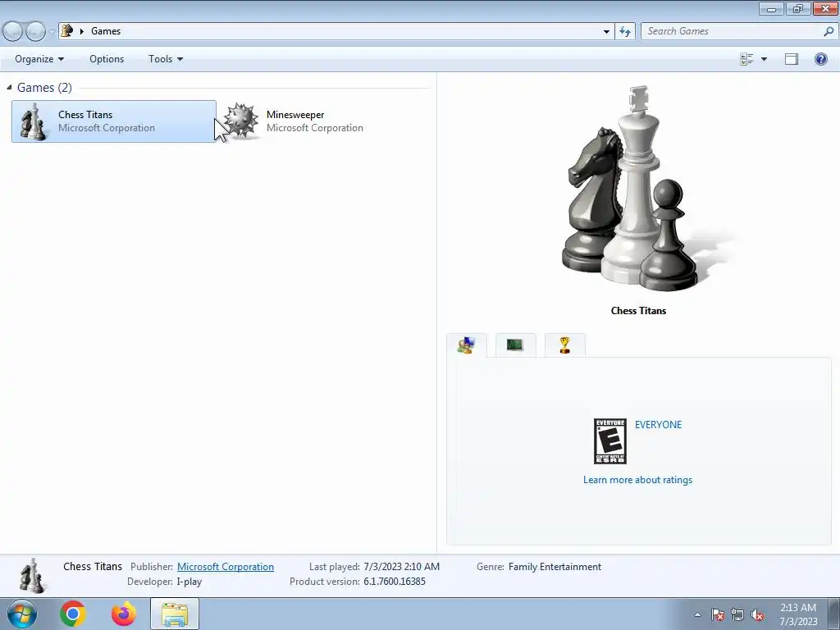Open Microsoft Corporation publisher link

(x=226, y=567)
